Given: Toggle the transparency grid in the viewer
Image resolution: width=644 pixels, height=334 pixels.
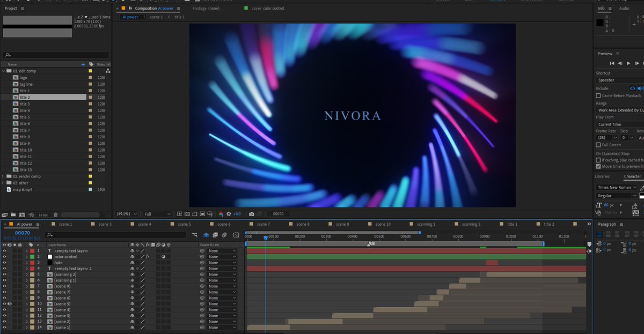Looking at the screenshot, I should (x=187, y=213).
